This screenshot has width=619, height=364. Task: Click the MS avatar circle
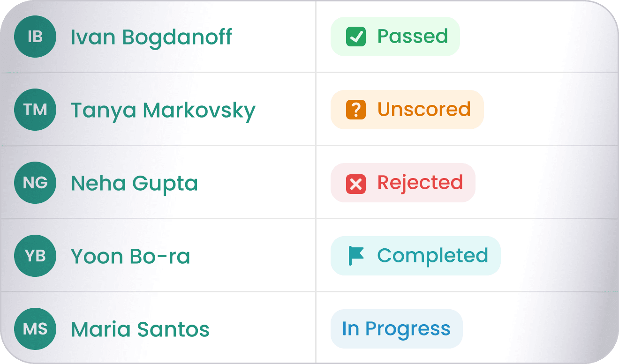coord(35,329)
